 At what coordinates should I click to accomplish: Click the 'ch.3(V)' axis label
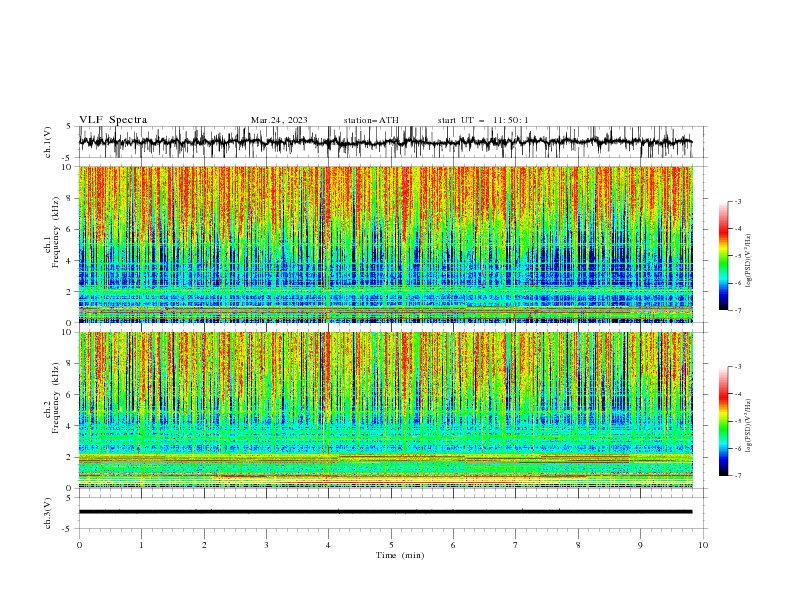point(48,513)
